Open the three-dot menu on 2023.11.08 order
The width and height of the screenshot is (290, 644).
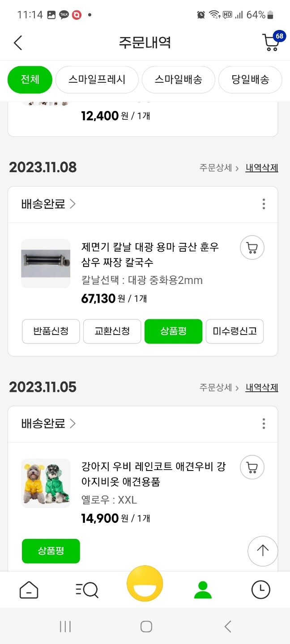[264, 204]
